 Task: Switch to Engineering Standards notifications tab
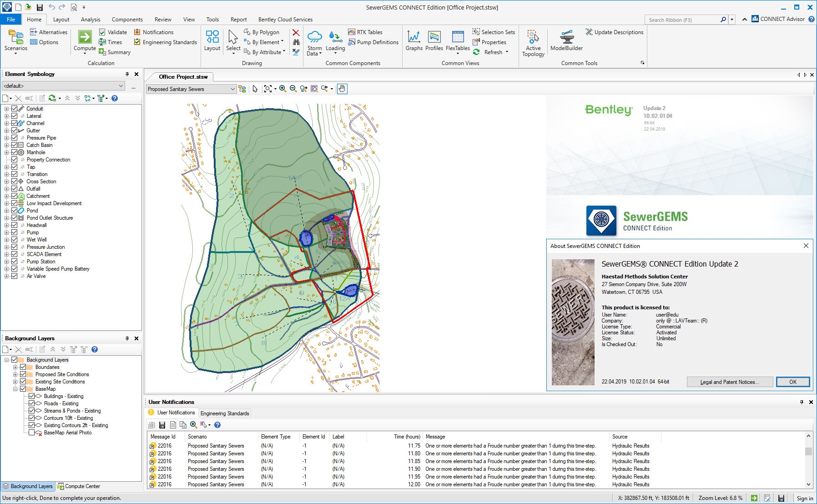point(225,413)
